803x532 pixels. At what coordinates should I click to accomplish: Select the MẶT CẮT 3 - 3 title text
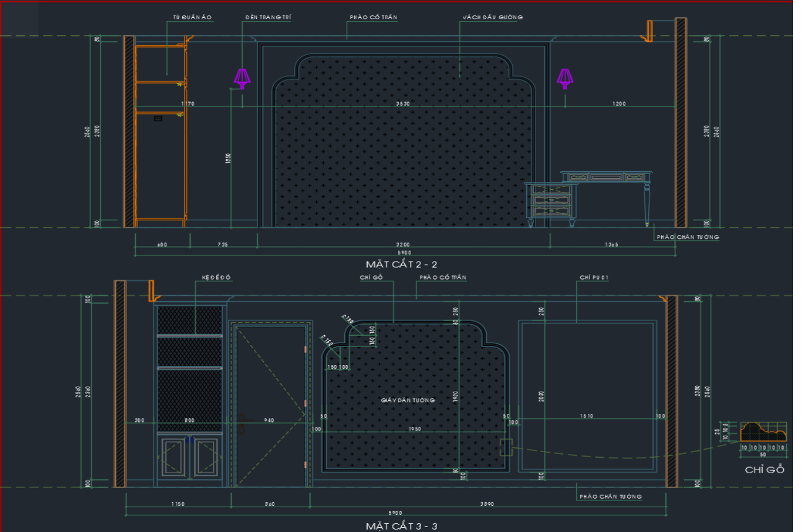[x=401, y=526]
